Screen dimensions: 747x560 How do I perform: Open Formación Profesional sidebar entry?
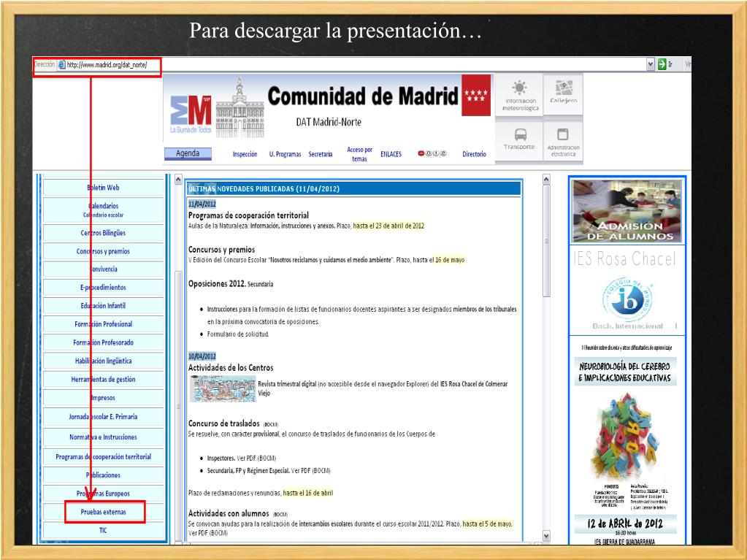point(104,324)
